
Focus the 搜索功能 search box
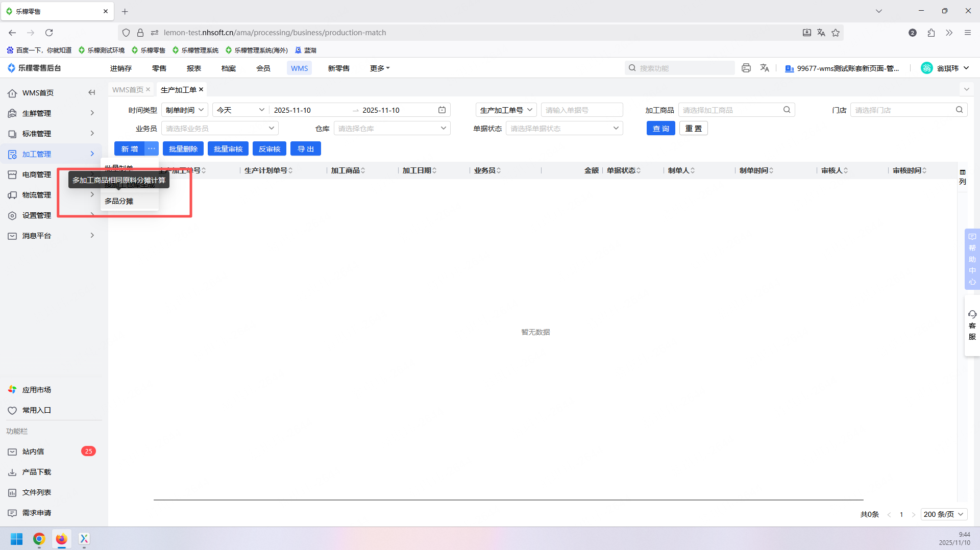(680, 68)
